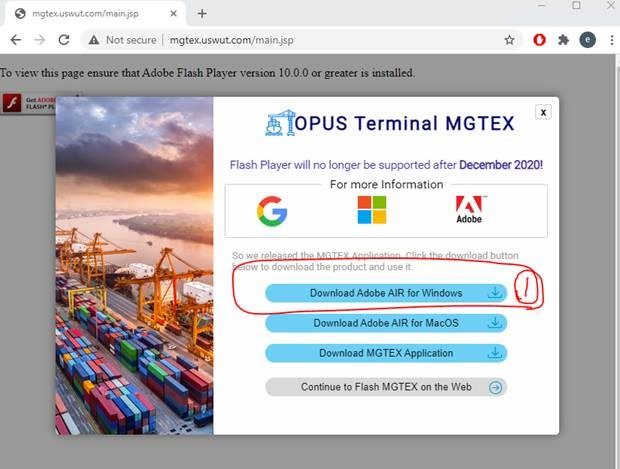Click Continue to Flash MGTEX on the Web
The height and width of the screenshot is (469, 620).
(386, 387)
